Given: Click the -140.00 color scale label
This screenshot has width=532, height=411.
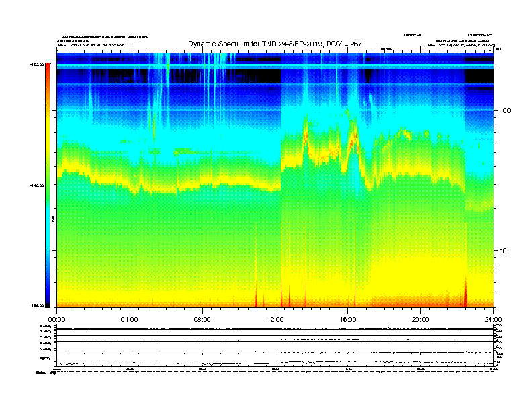Looking at the screenshot, I should coord(37,185).
